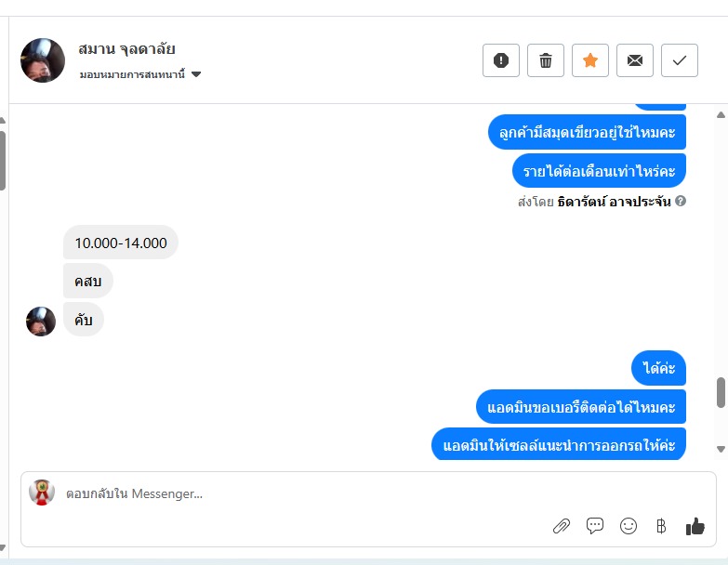
Task: Click the baht payment request icon
Action: [661, 526]
